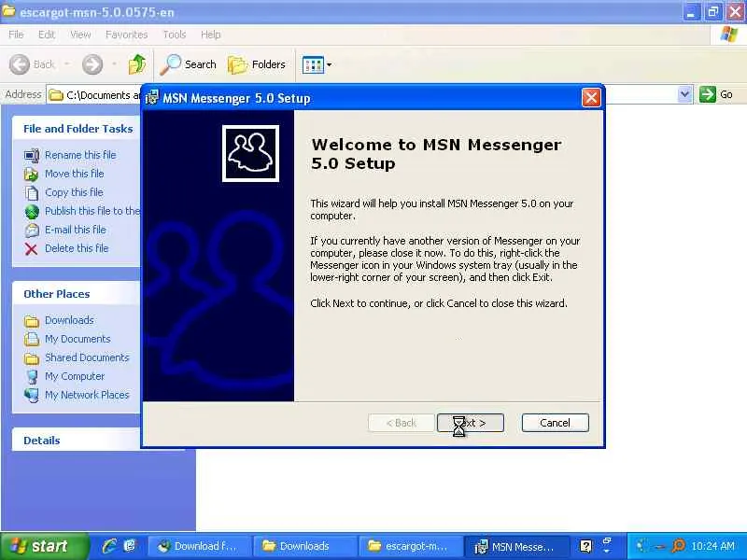The height and width of the screenshot is (560, 747).
Task: Click E-mail this file task
Action: click(x=76, y=230)
